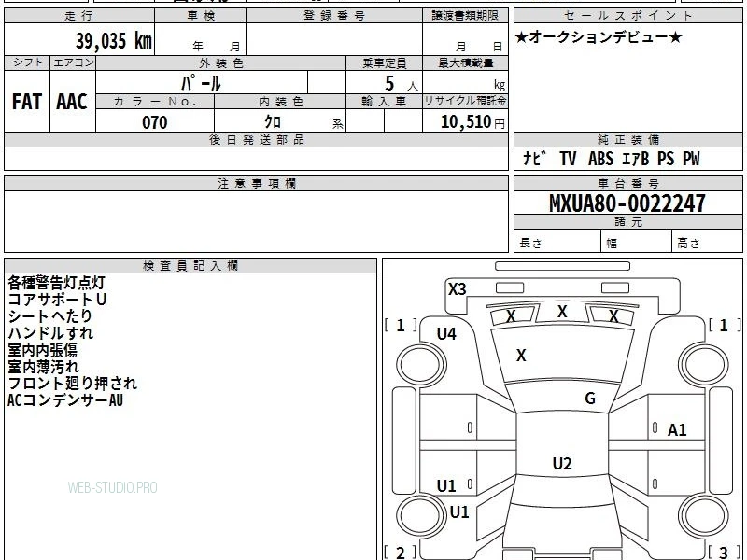
Task: Click the exterior color value パール
Action: 201,83
